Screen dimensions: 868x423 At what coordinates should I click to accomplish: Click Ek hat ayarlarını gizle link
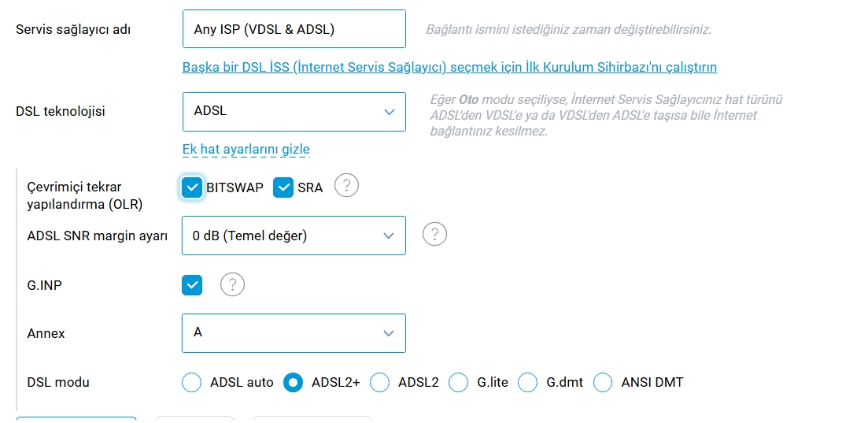pyautogui.click(x=246, y=149)
